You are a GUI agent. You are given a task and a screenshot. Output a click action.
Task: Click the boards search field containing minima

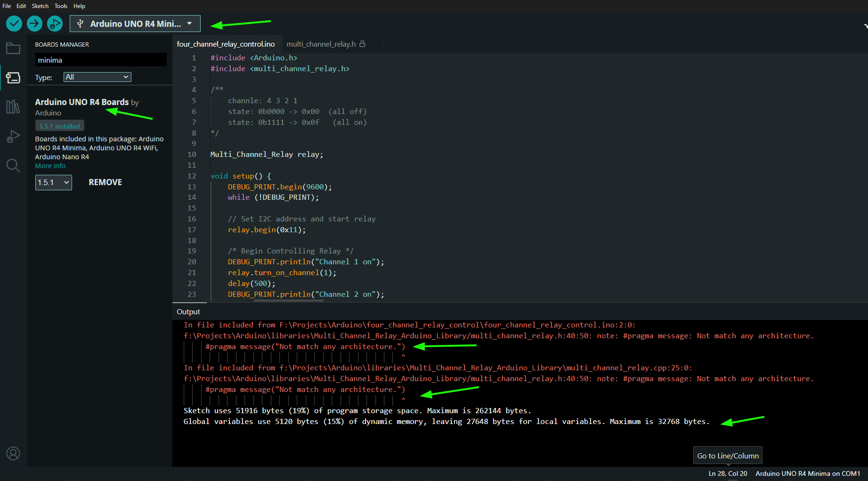[x=101, y=60]
